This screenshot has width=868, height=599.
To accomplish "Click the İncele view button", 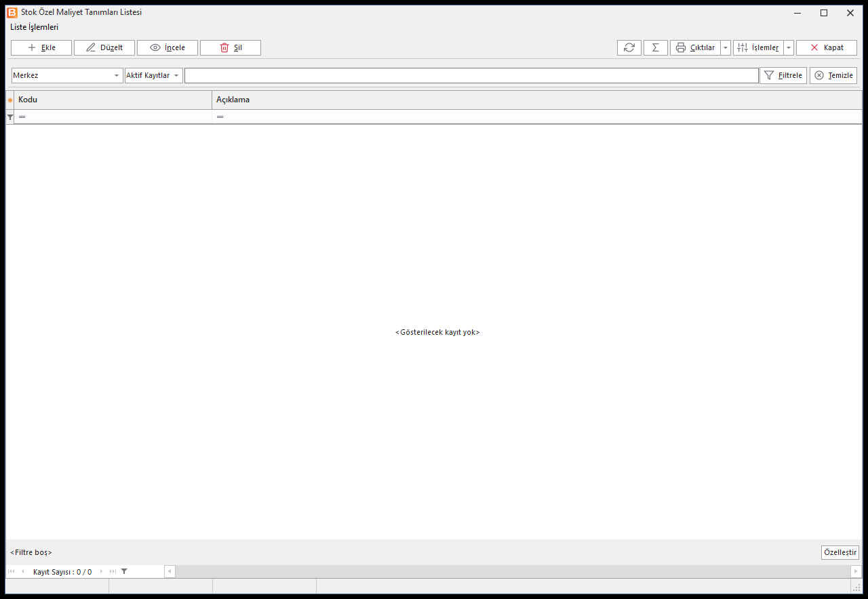I will [167, 47].
